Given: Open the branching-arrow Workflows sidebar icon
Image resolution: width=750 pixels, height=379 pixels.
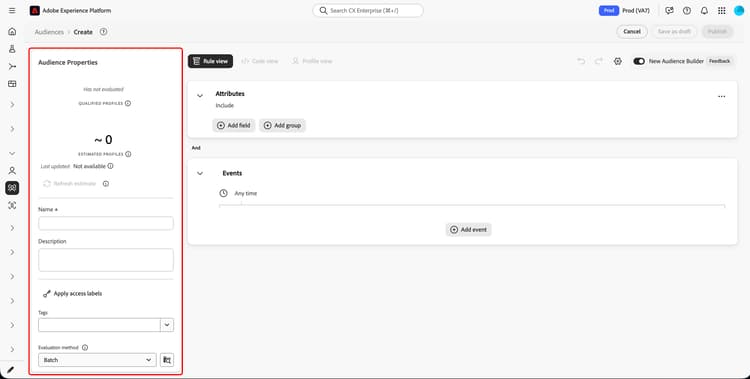Looking at the screenshot, I should coord(12,66).
